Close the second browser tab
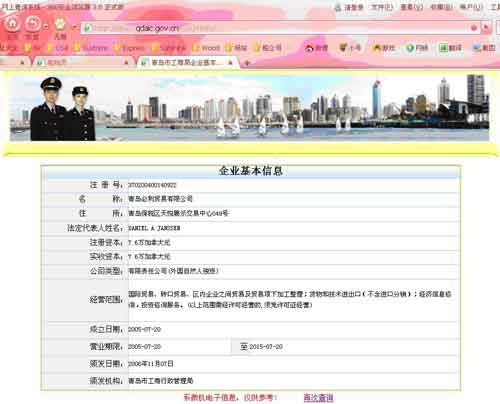The image size is (500, 404). coord(126,62)
